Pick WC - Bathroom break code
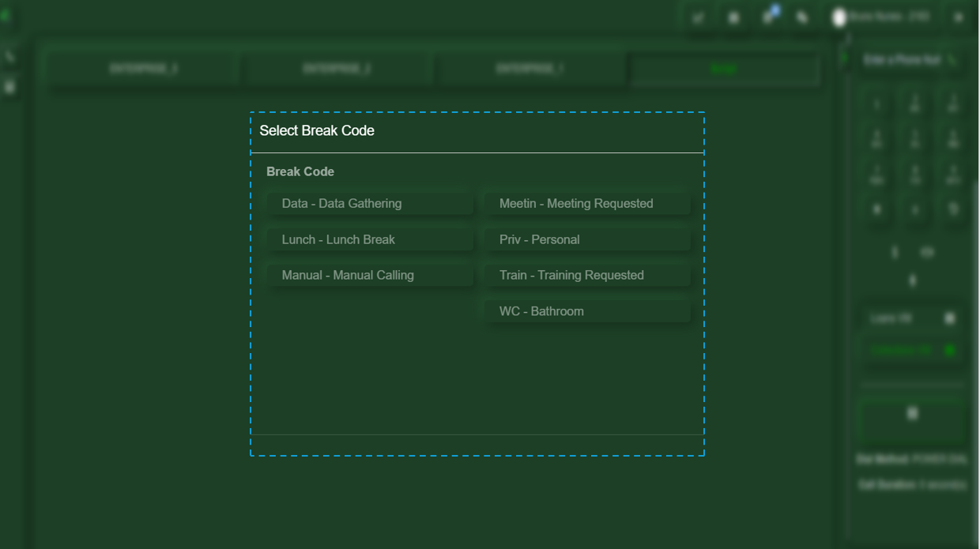This screenshot has width=980, height=549. tap(587, 311)
